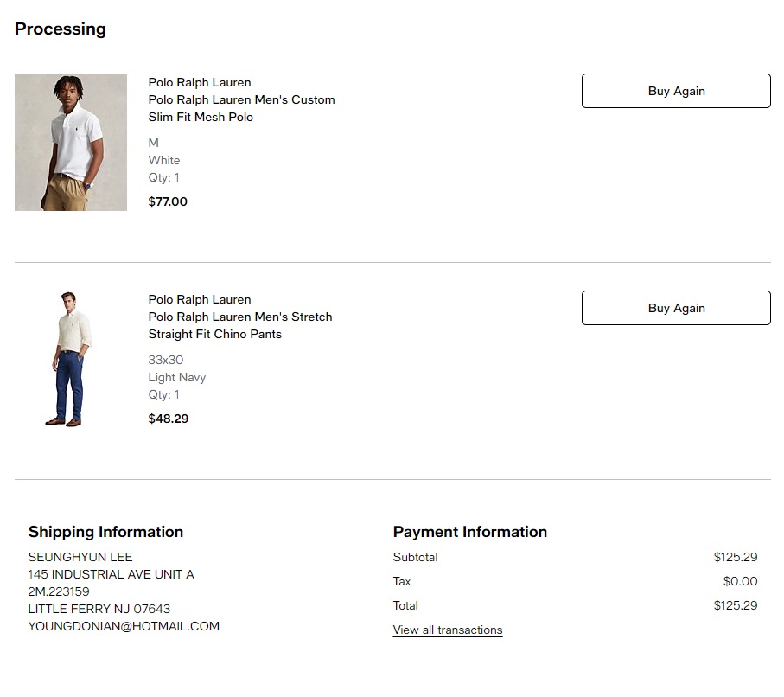Screen dimensions: 784x697
Task: Click the brand name above the Mesh Polo
Action: click(x=200, y=82)
